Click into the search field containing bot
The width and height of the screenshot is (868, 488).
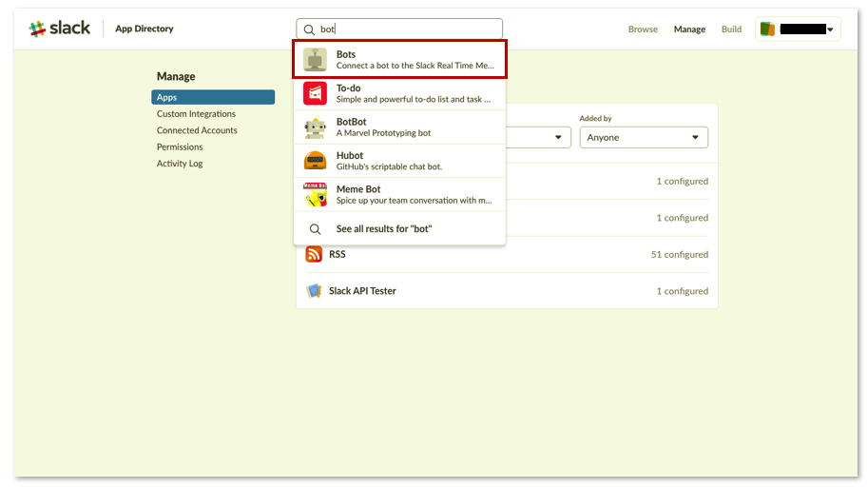tap(399, 29)
